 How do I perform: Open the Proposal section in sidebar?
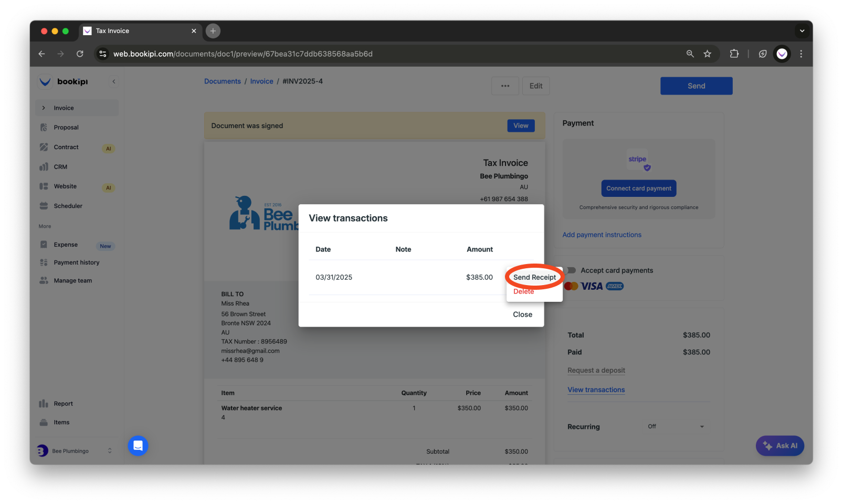coord(66,127)
